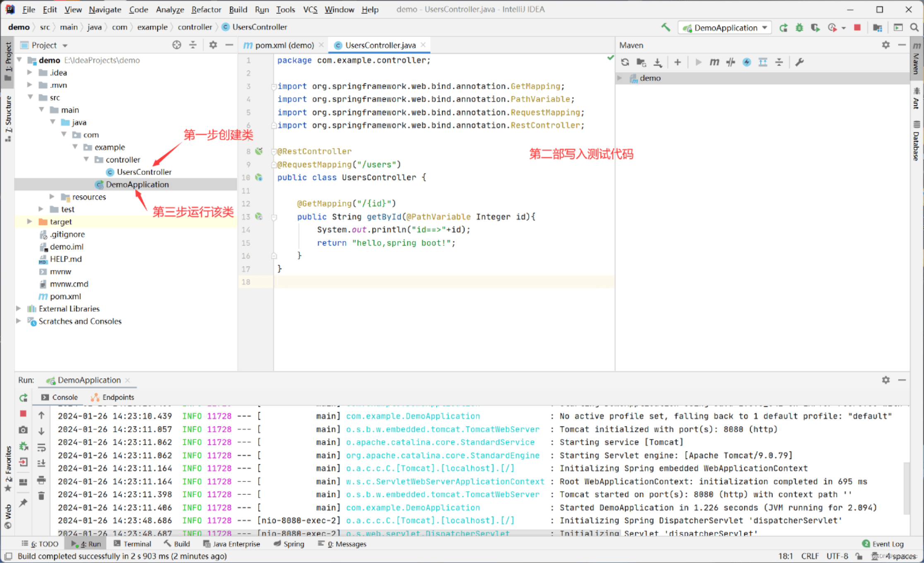Rerun DemoApplication in Run panel
This screenshot has width=924, height=563.
pyautogui.click(x=23, y=398)
